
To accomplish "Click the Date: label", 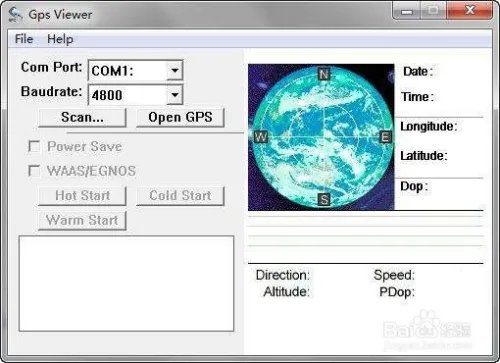I will tap(418, 71).
